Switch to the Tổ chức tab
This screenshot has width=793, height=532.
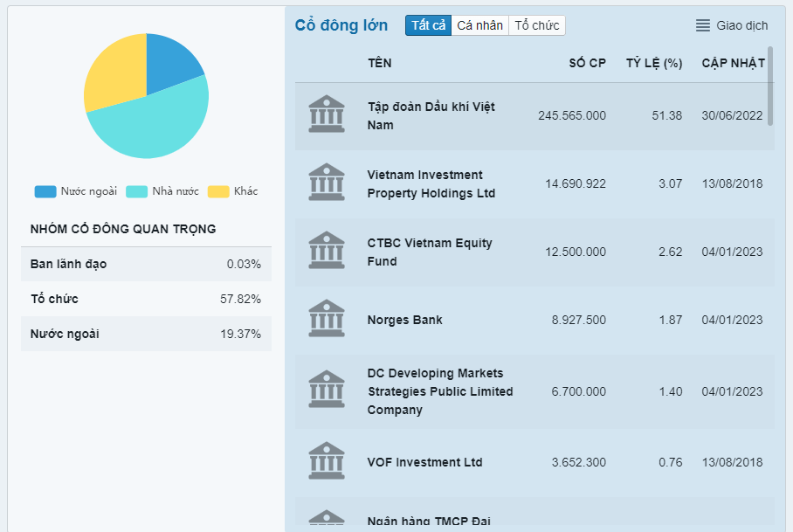pyautogui.click(x=537, y=25)
